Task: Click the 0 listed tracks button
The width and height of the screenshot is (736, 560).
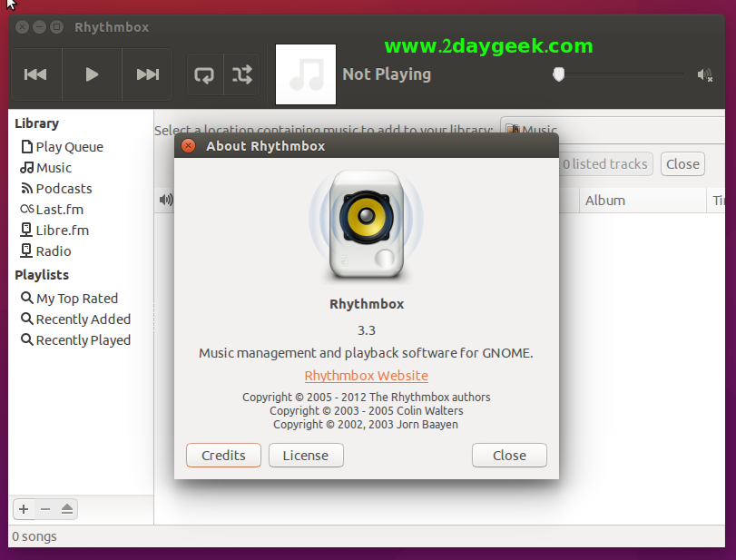Action: 605,163
